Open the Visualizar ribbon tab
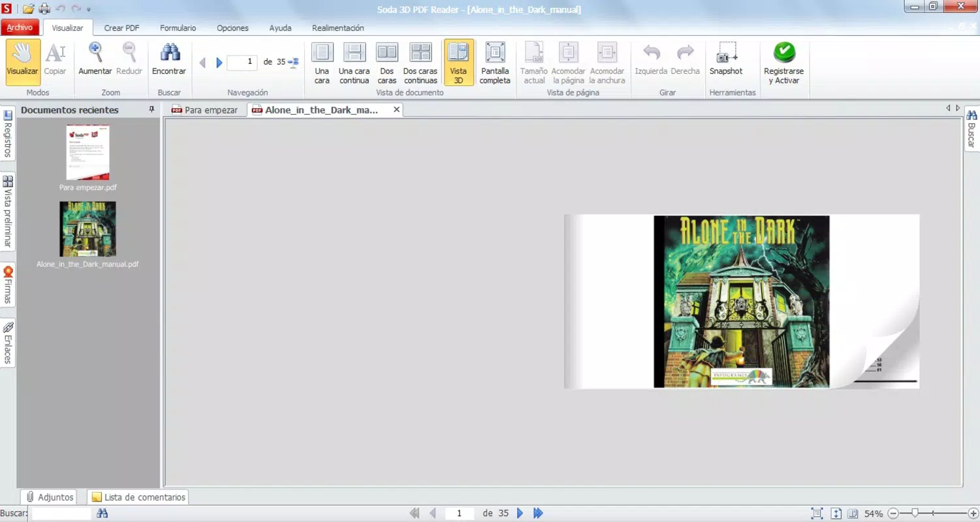Viewport: 980px width, 522px height. click(67, 28)
